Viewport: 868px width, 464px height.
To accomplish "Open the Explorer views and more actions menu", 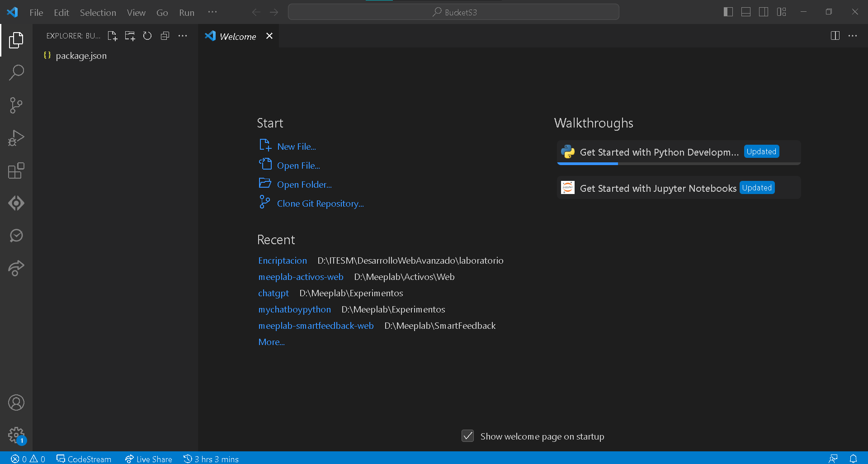I will pyautogui.click(x=183, y=36).
